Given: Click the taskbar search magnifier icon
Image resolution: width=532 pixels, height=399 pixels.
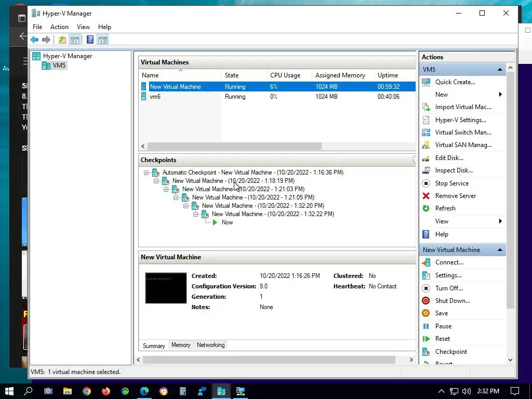Looking at the screenshot, I should pyautogui.click(x=28, y=391).
